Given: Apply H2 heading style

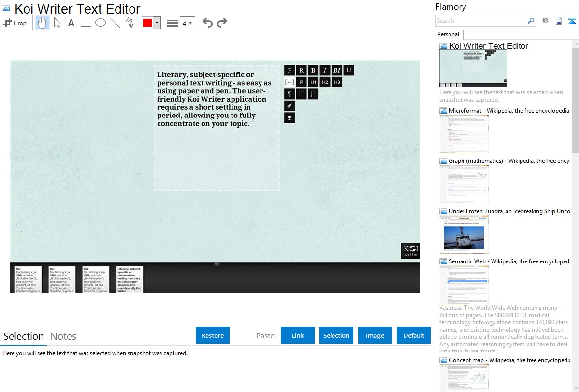Looking at the screenshot, I should (x=325, y=82).
